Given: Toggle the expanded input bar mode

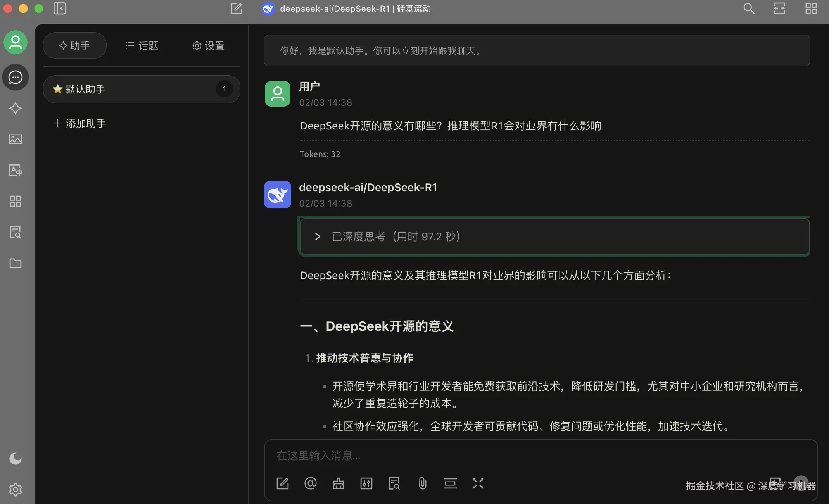Looking at the screenshot, I should click(x=450, y=483).
